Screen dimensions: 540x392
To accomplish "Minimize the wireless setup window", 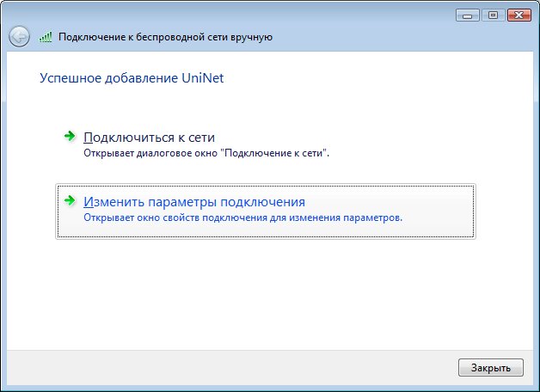I will click(468, 15).
